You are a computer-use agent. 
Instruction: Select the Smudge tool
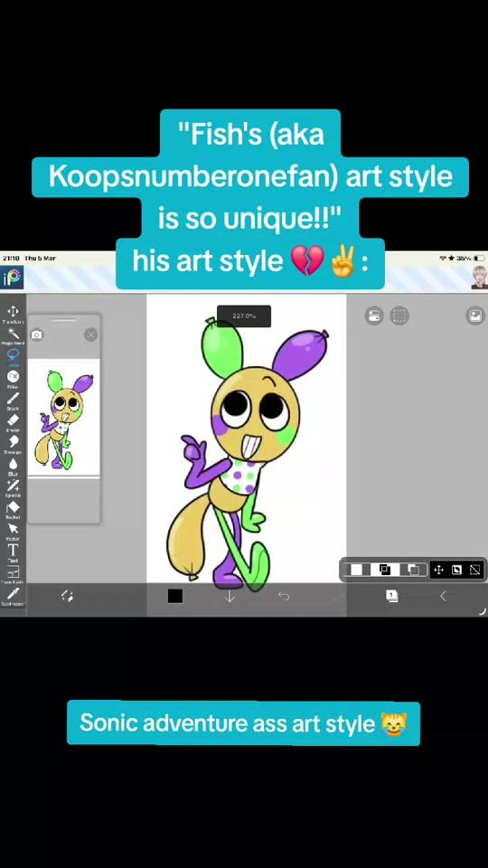click(12, 443)
